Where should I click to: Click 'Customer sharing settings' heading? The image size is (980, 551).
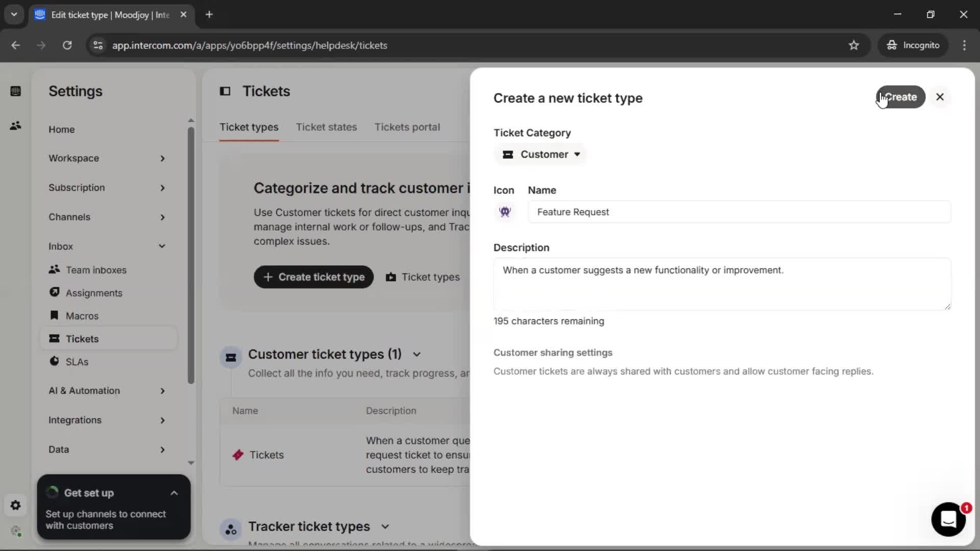(553, 353)
